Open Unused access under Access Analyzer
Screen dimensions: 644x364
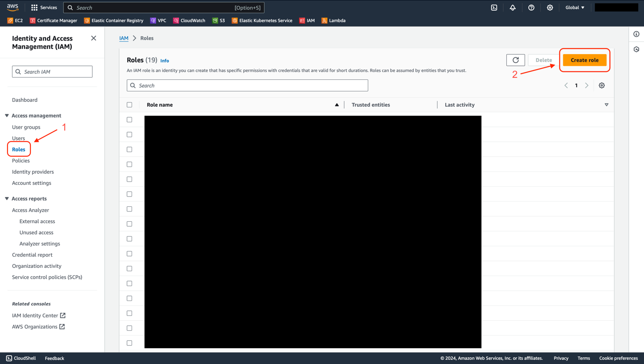(x=36, y=232)
